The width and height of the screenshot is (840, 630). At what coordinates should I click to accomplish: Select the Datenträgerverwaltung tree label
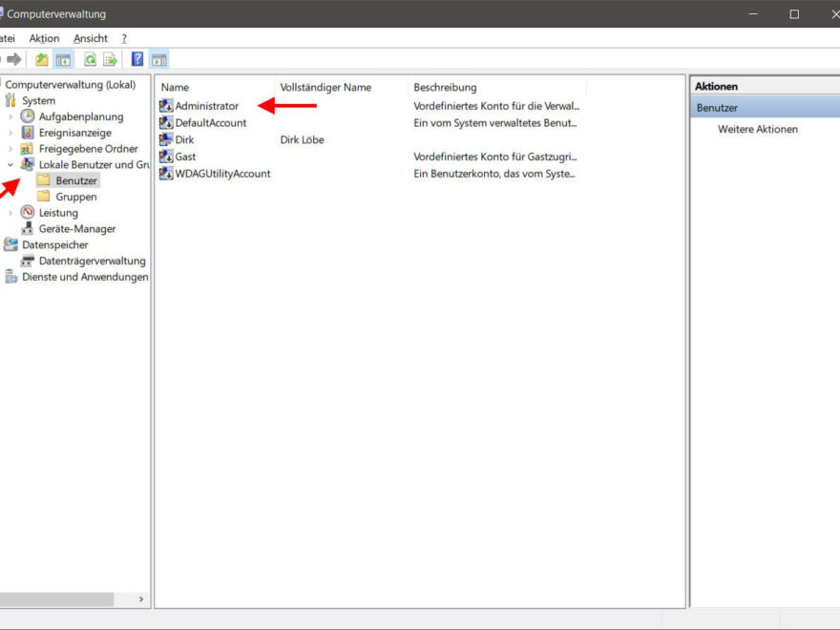coord(93,261)
